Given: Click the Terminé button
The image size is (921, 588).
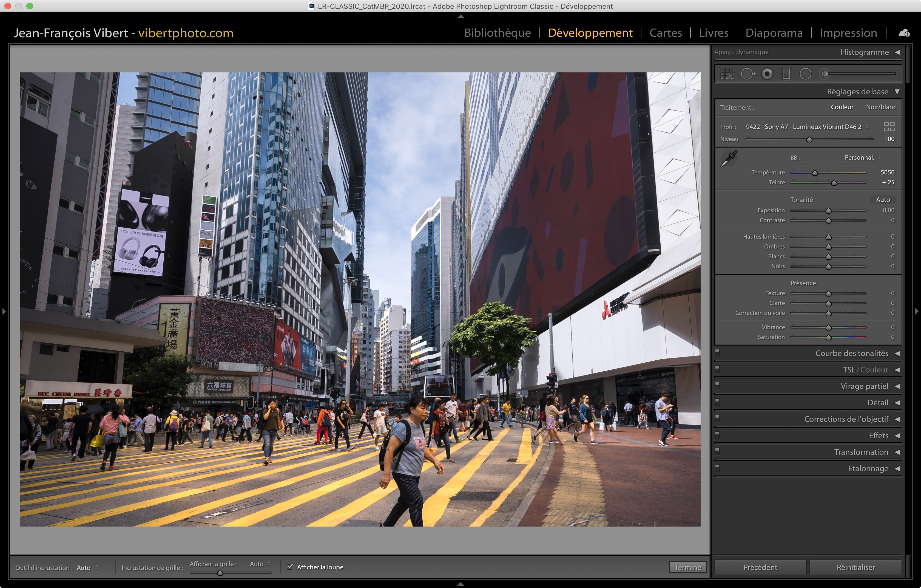Looking at the screenshot, I should click(687, 567).
